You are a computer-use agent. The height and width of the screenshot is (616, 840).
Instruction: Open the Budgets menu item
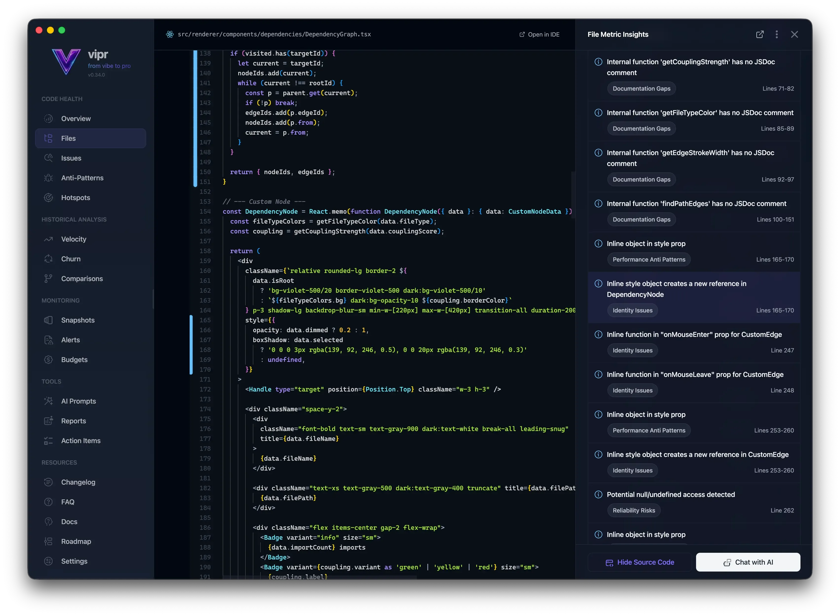(91, 359)
